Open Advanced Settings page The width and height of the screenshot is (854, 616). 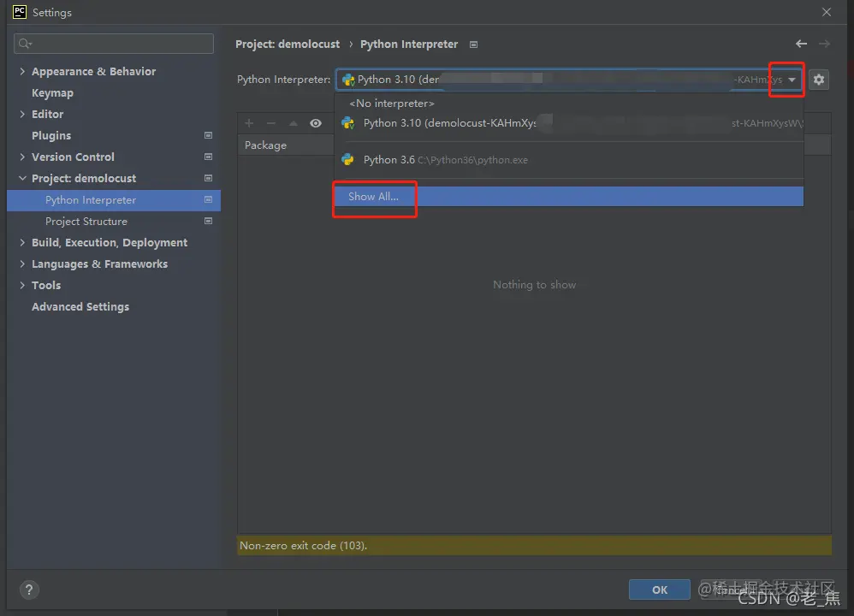point(80,306)
